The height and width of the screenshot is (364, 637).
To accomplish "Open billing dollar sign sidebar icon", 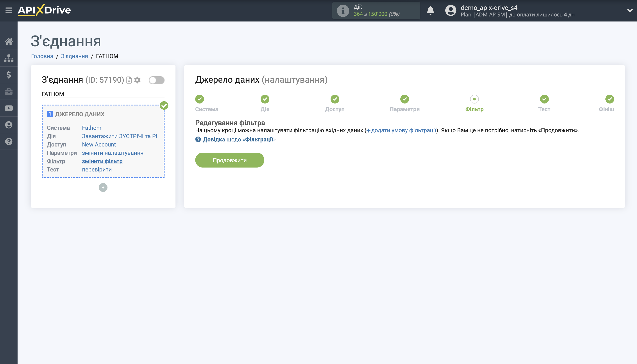I will 9,75.
